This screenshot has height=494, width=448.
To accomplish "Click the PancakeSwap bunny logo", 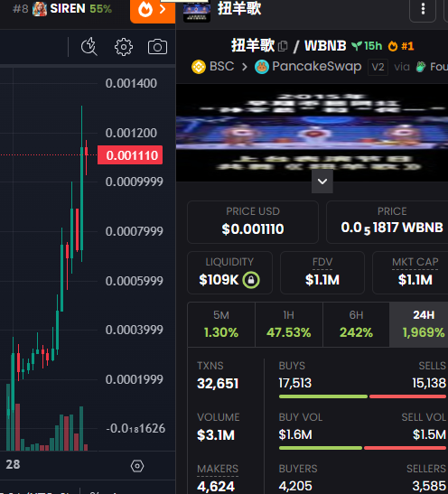I will (262, 67).
